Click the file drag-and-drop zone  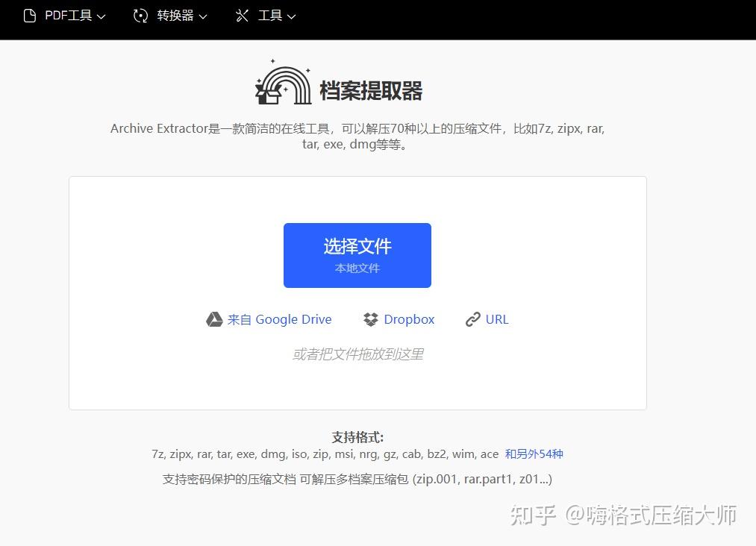point(357,354)
